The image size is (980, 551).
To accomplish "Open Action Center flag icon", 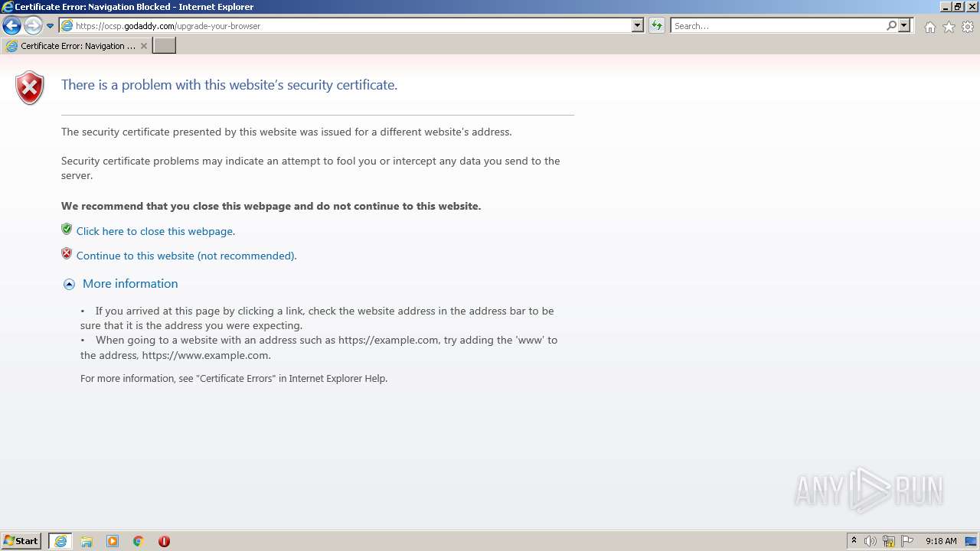I will [x=907, y=541].
